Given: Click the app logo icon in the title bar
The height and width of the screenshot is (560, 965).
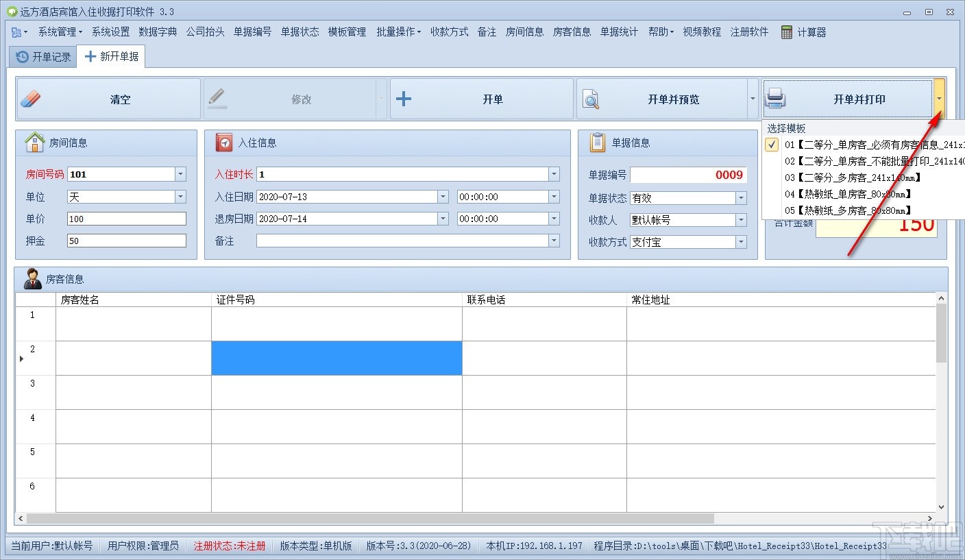Looking at the screenshot, I should [12, 12].
